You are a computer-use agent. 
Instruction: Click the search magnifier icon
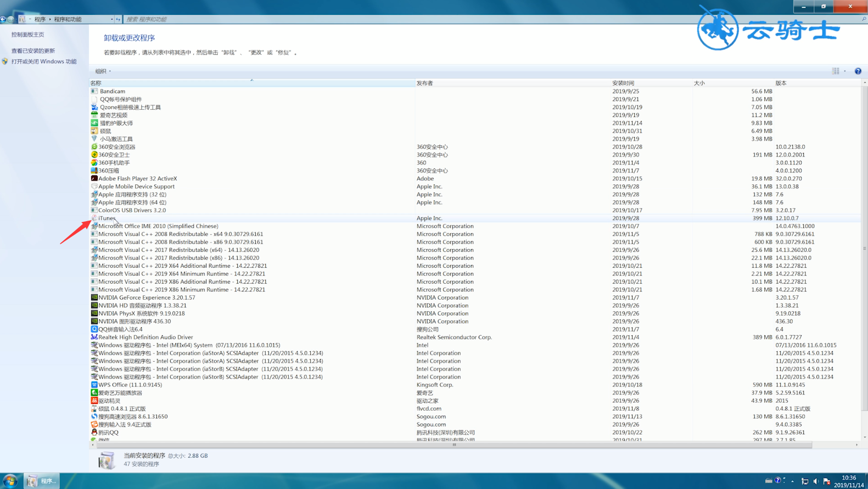864,19
